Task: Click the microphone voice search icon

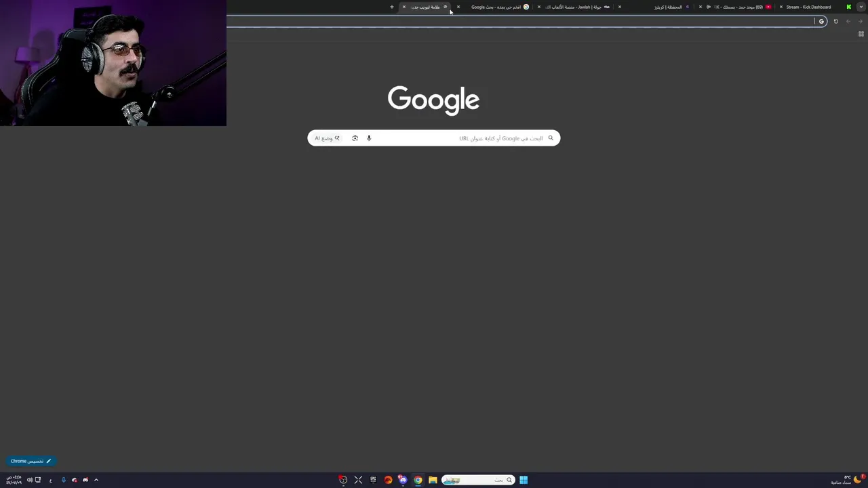Action: coord(369,138)
